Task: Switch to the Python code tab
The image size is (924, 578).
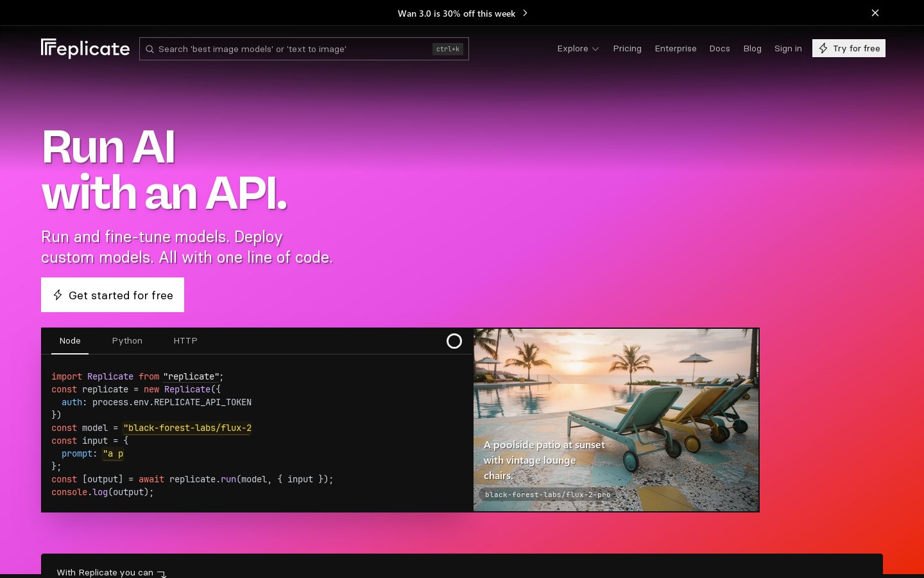Action: [127, 341]
